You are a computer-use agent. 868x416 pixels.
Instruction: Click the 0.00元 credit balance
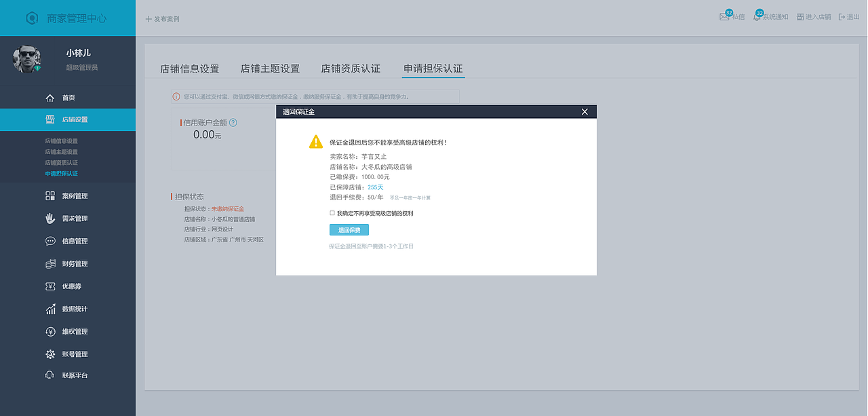click(x=208, y=134)
